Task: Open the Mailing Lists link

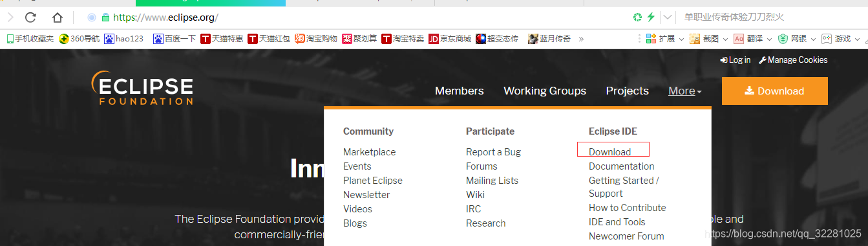Action: (492, 181)
